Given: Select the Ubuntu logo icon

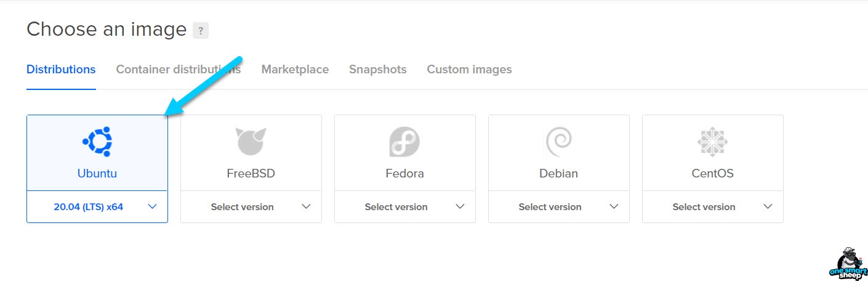Looking at the screenshot, I should point(97,142).
